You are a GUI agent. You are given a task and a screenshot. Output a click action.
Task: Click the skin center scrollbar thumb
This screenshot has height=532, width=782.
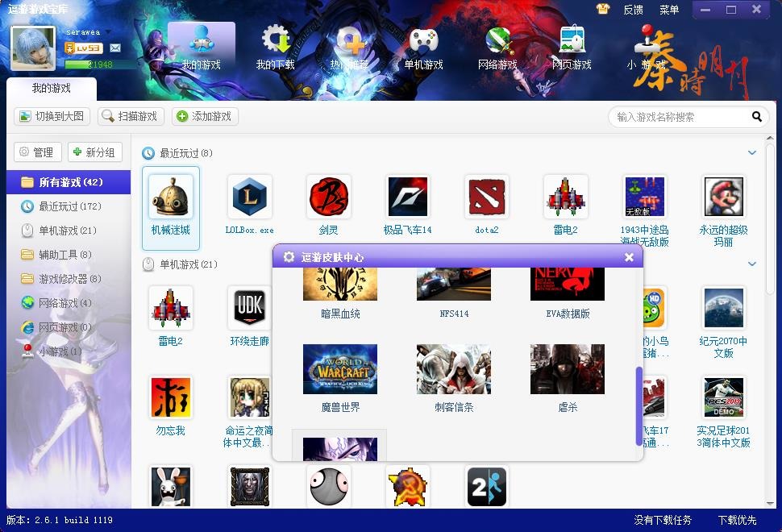point(638,406)
